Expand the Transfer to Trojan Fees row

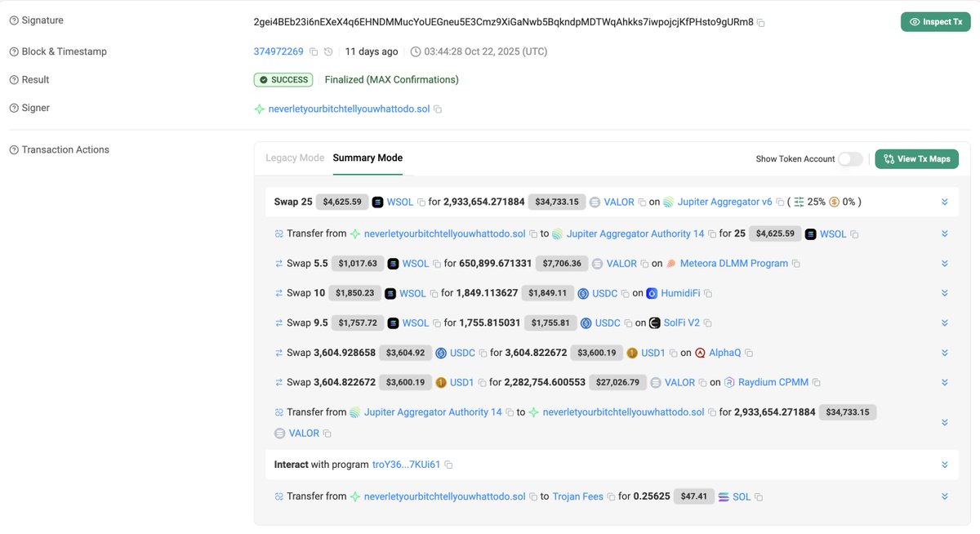tap(944, 496)
